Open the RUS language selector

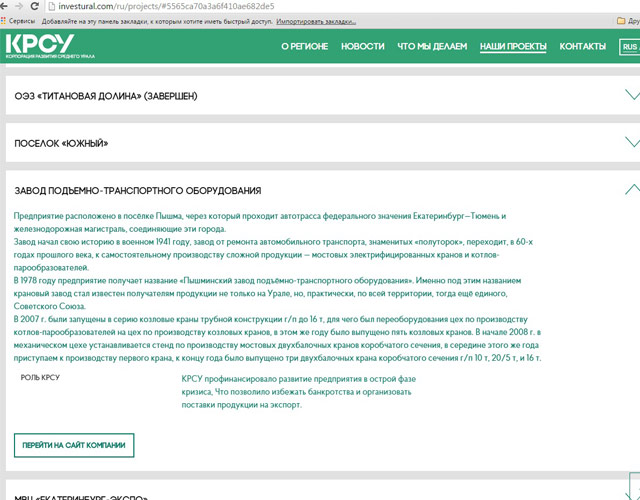(x=629, y=47)
